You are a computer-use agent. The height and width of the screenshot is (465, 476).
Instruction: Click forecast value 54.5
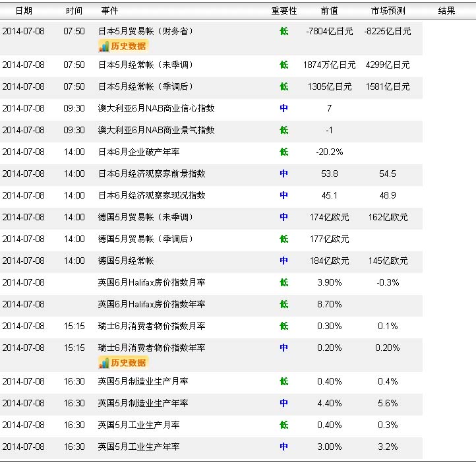pyautogui.click(x=388, y=173)
